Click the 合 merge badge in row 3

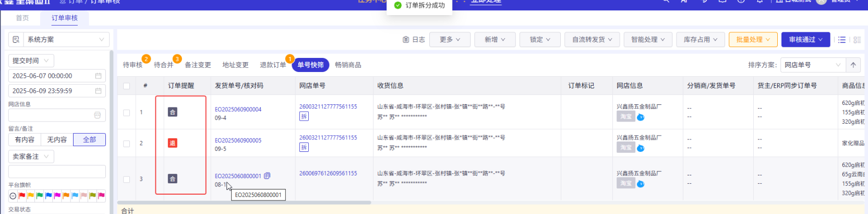[173, 179]
